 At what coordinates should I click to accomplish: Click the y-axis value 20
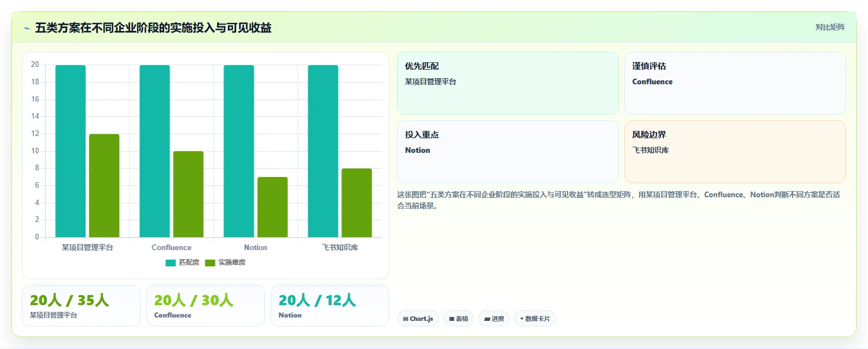[35, 65]
